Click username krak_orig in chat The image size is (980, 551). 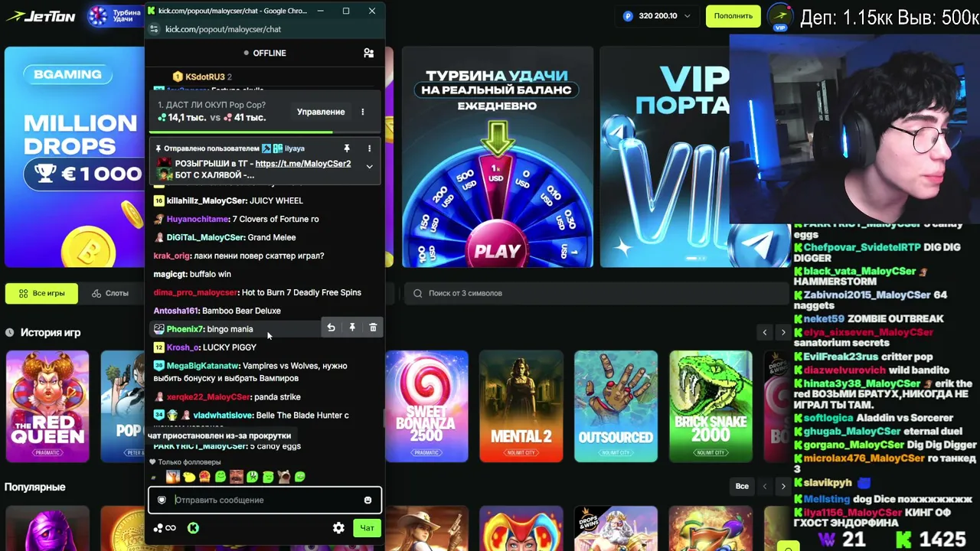click(x=173, y=256)
